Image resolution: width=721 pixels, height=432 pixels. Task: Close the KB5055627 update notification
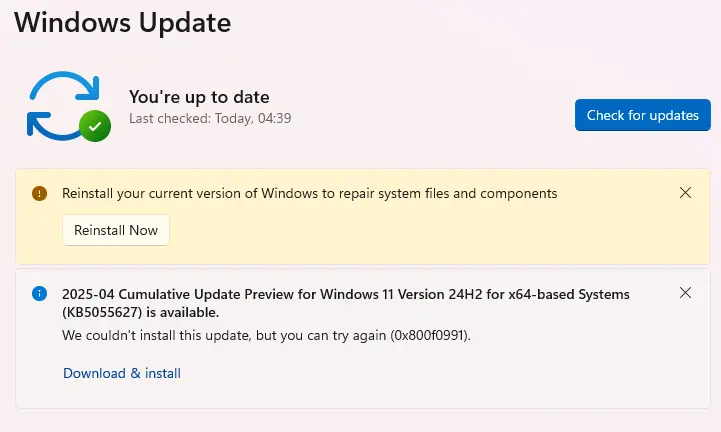(x=685, y=293)
